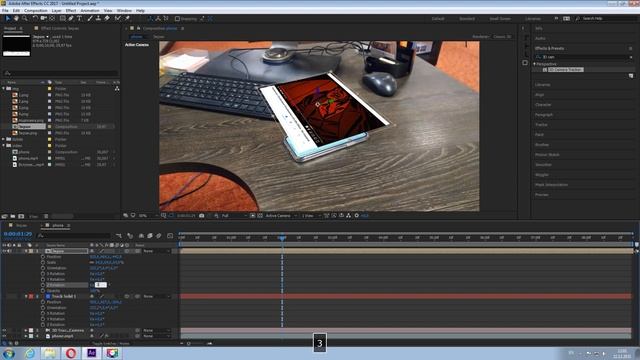640x360 pixels.
Task: Click the take snapshot camera icon
Action: tap(202, 216)
